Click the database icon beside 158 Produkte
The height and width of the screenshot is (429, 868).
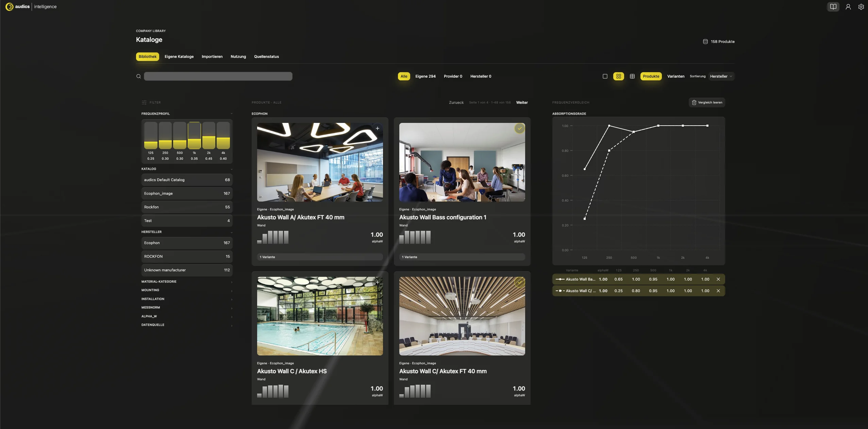coord(705,42)
